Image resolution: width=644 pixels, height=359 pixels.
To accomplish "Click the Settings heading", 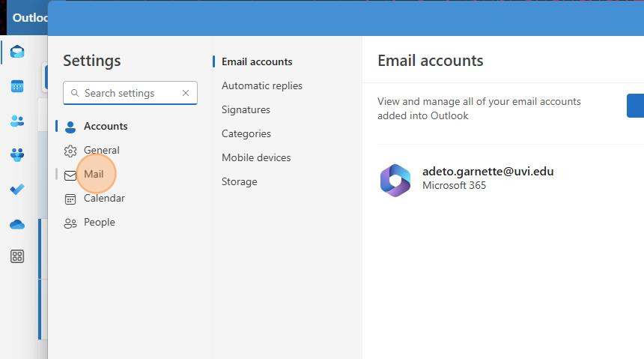I will [x=92, y=61].
